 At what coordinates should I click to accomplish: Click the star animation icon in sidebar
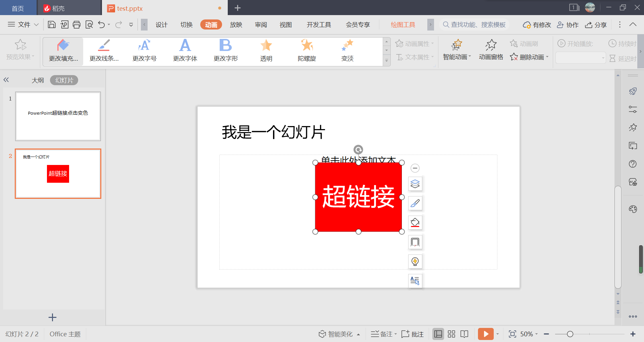pyautogui.click(x=633, y=127)
